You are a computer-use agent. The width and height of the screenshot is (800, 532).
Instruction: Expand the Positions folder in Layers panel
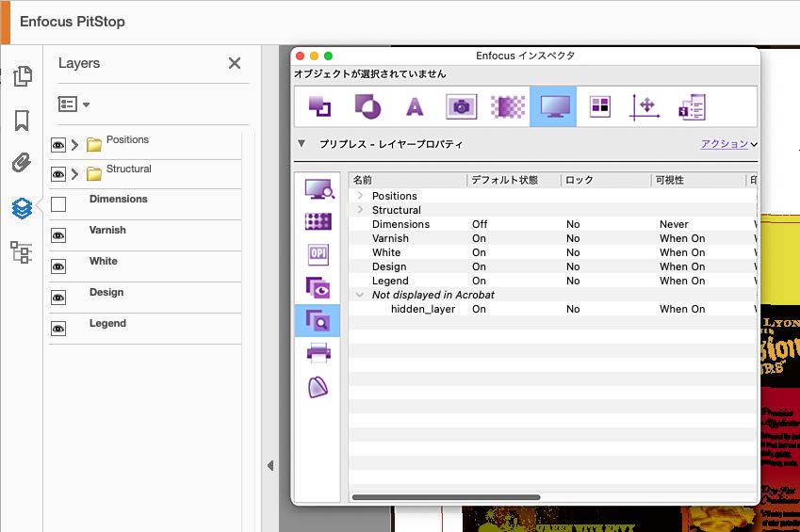point(75,145)
